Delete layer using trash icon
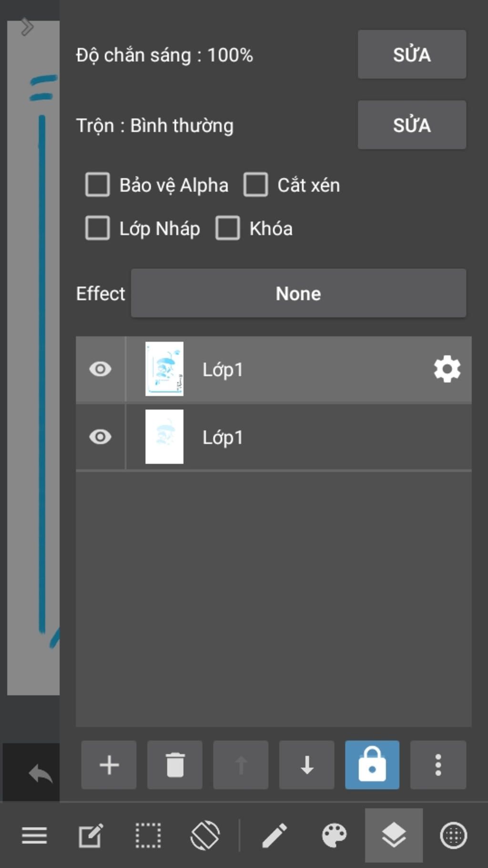 (175, 765)
